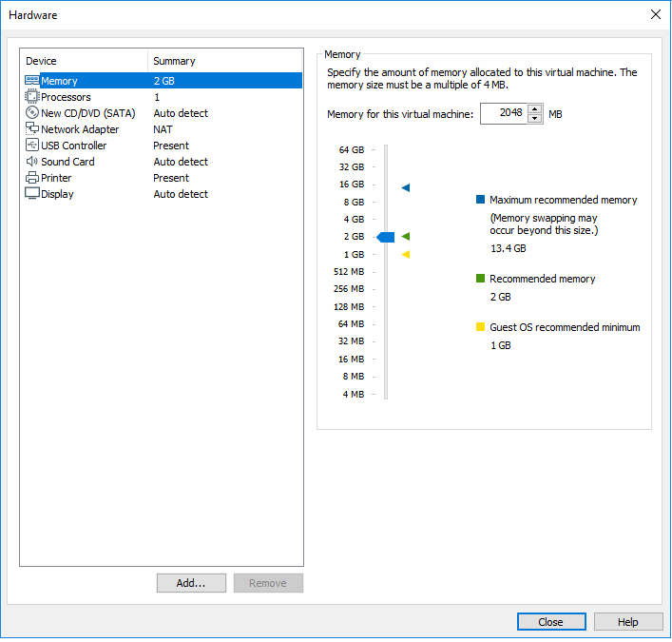Click the blue memory slider thumb

(x=385, y=237)
